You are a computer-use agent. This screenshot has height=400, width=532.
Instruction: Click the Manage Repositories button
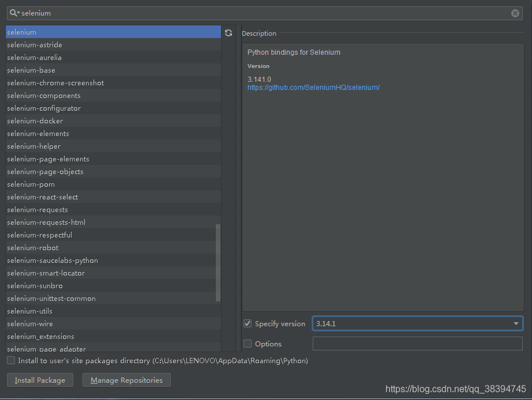coord(126,380)
